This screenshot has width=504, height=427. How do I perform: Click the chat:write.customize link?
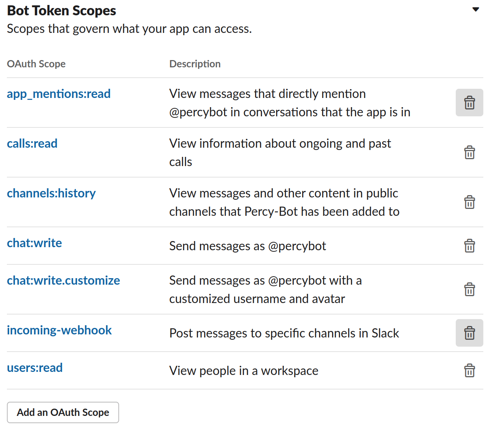(64, 280)
